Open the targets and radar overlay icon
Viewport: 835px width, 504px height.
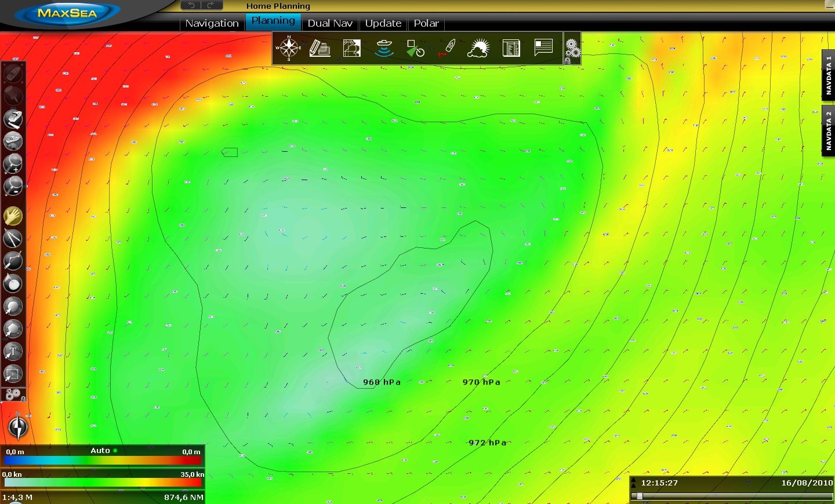tap(415, 48)
